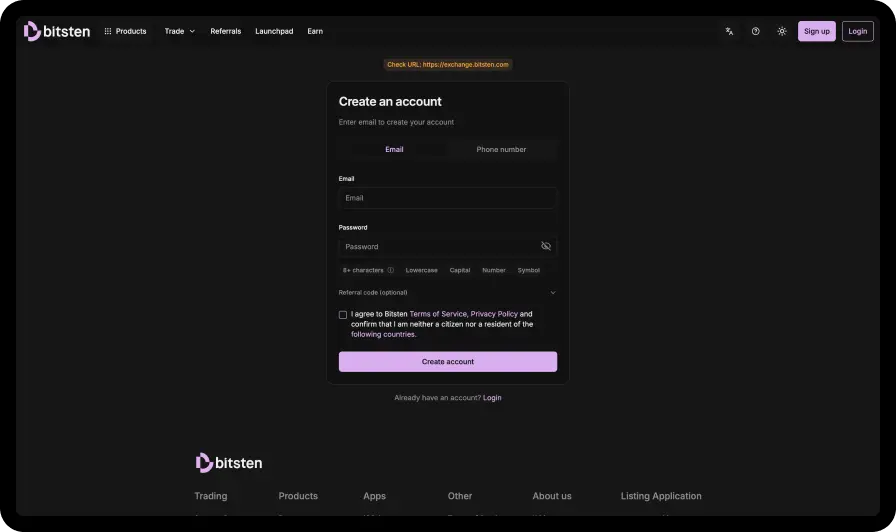Open the Terms of Service link
The image size is (896, 532).
[438, 314]
